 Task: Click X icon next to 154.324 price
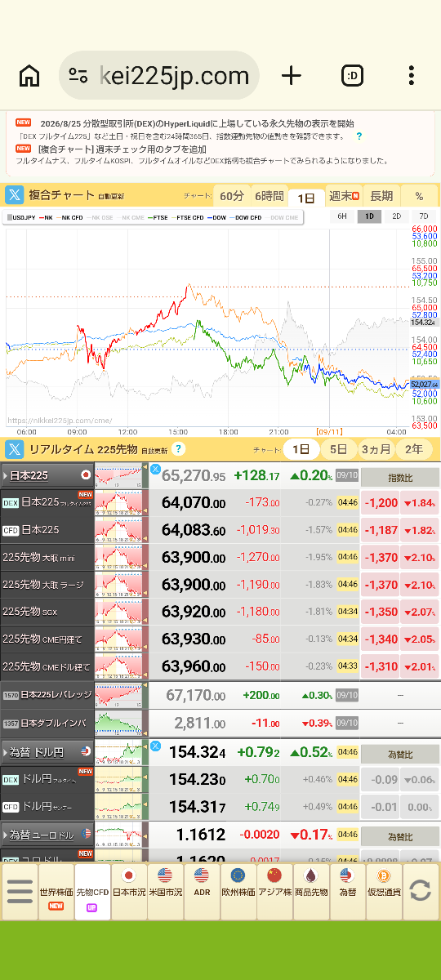155,746
